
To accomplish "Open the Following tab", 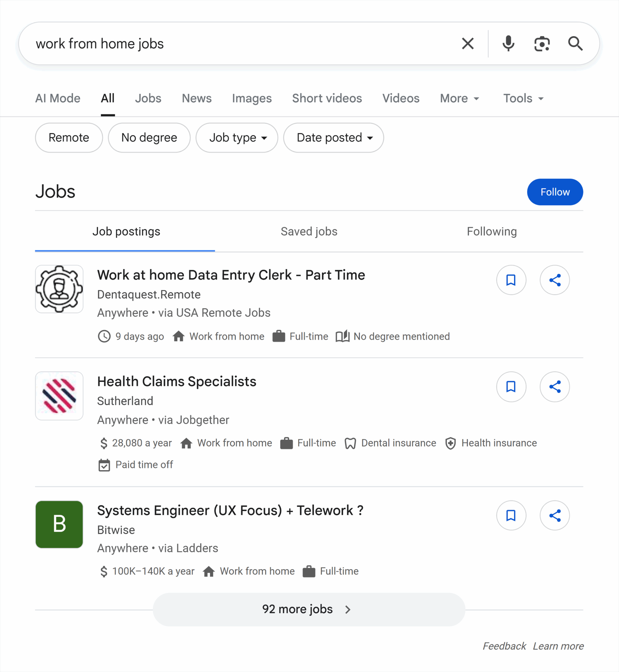I will 492,231.
